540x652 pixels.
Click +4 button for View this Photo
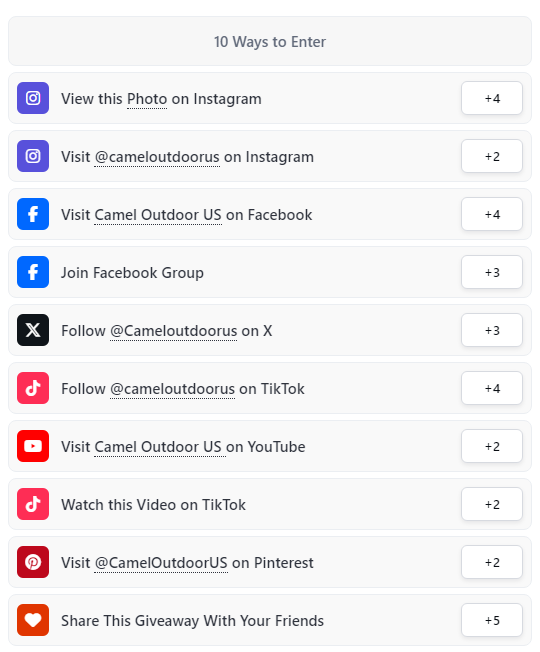492,98
